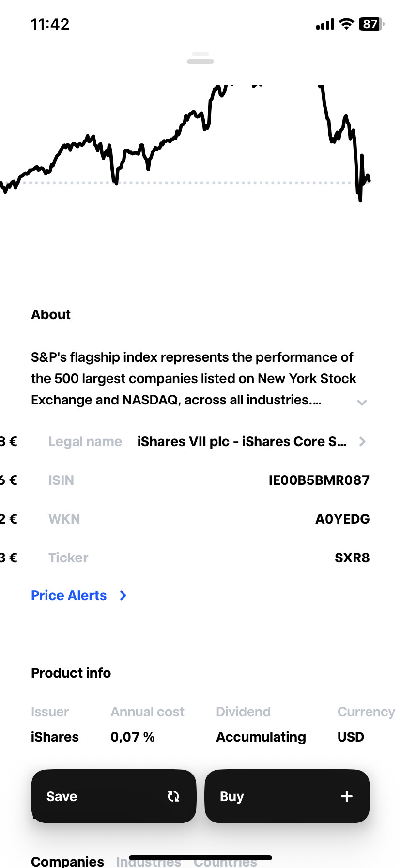Screen dimensions: 401x868
Task: Tap the Ticker value SXR8
Action: click(352, 558)
